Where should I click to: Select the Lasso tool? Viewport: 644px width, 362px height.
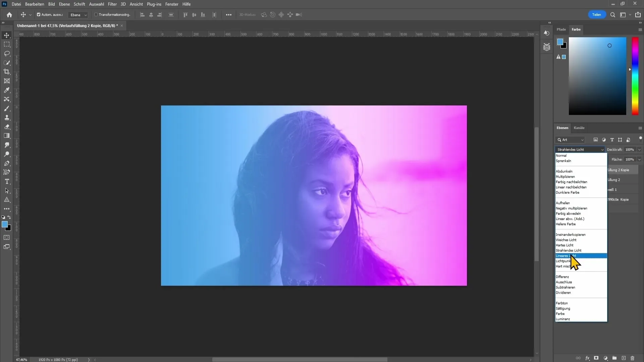7,54
